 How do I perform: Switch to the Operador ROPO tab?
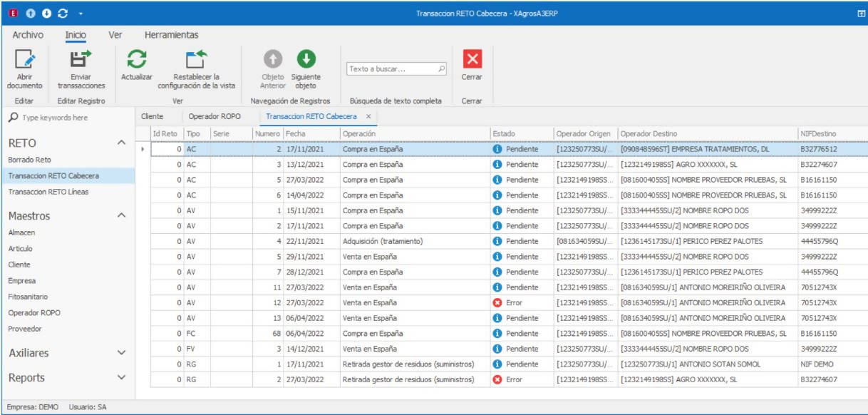point(215,116)
